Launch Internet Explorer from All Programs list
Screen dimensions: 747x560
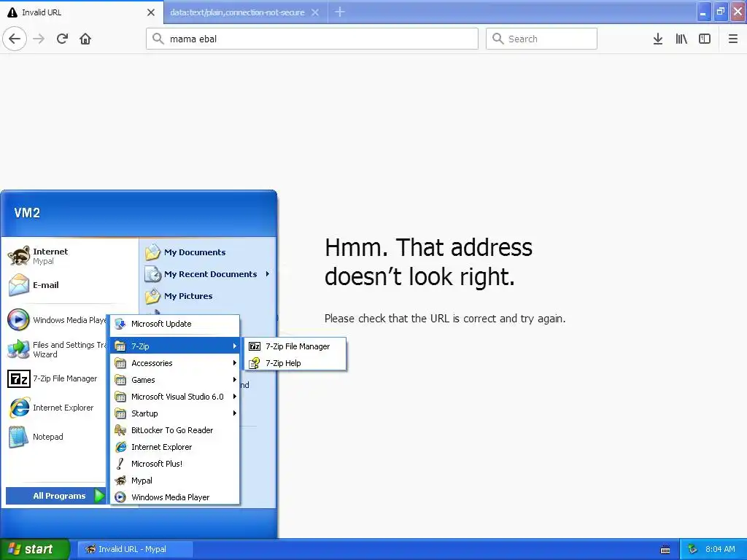pyautogui.click(x=175, y=447)
